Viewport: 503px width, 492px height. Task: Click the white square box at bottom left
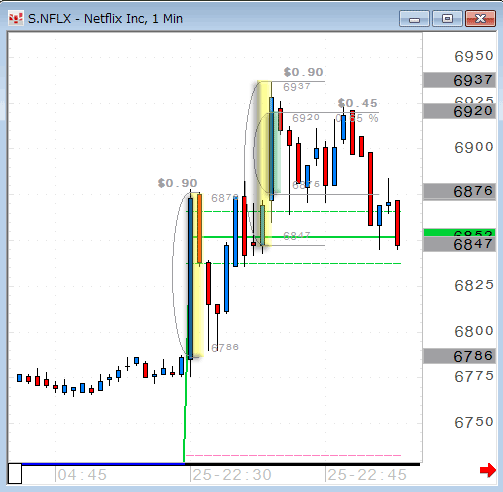(x=15, y=473)
